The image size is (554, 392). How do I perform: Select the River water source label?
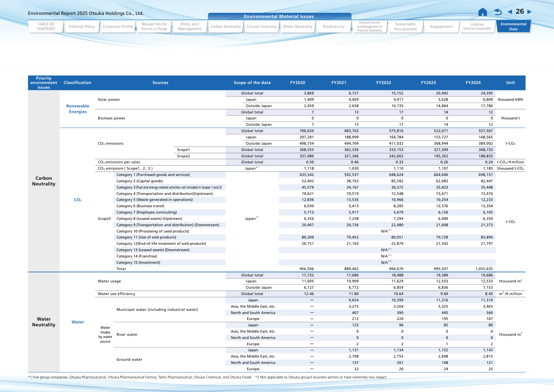pos(127,335)
